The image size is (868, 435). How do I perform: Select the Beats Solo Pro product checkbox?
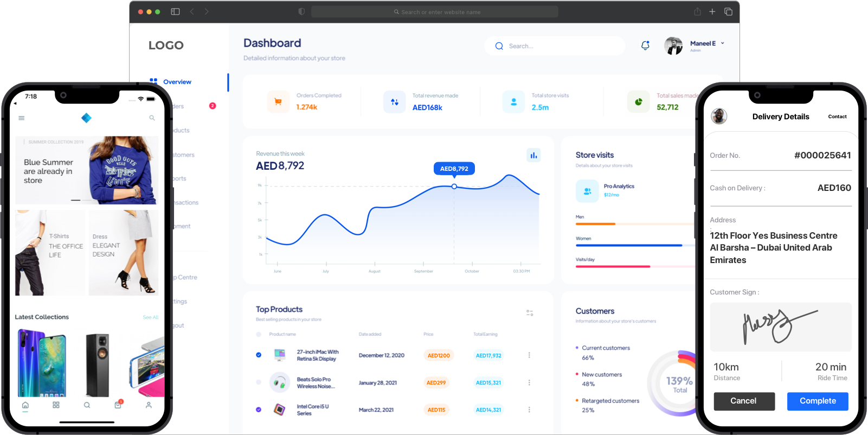(259, 382)
